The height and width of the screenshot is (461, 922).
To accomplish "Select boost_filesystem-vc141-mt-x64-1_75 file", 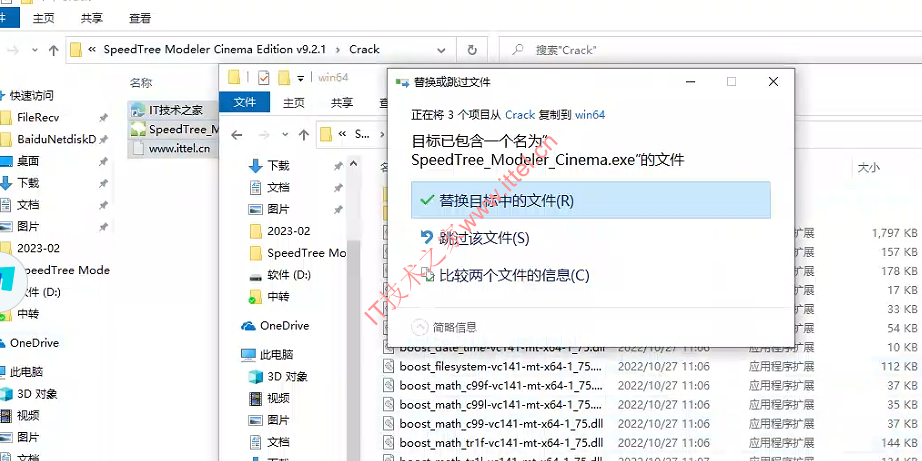I will (500, 366).
